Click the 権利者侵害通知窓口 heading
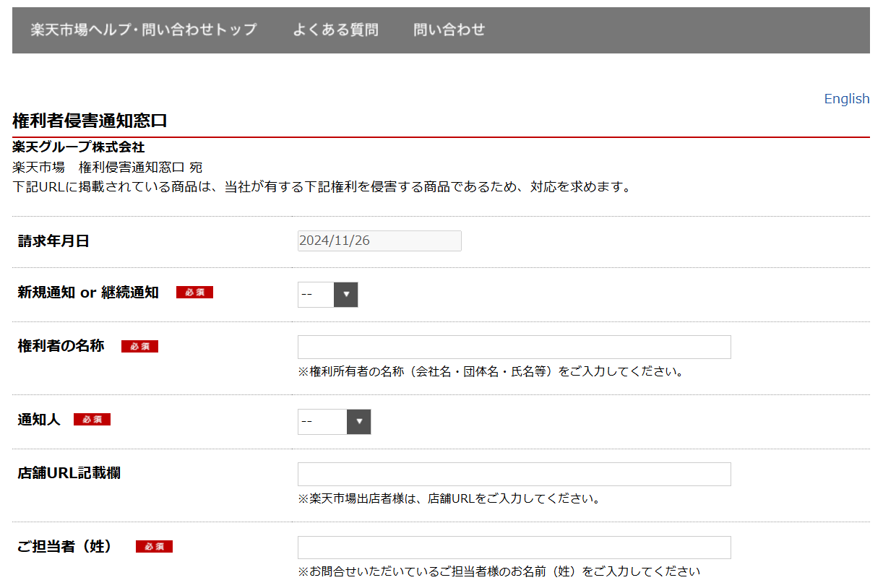 90,120
